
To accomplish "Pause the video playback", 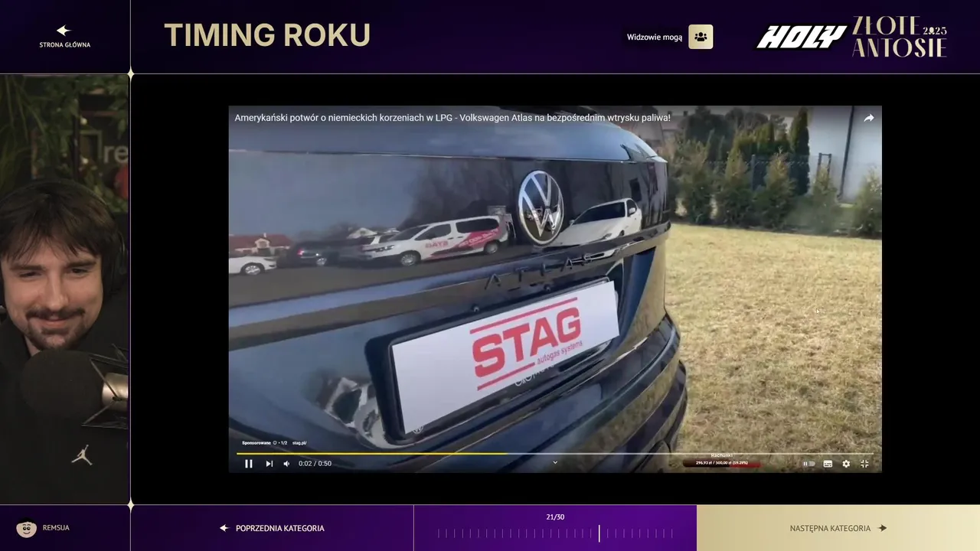I will 249,464.
